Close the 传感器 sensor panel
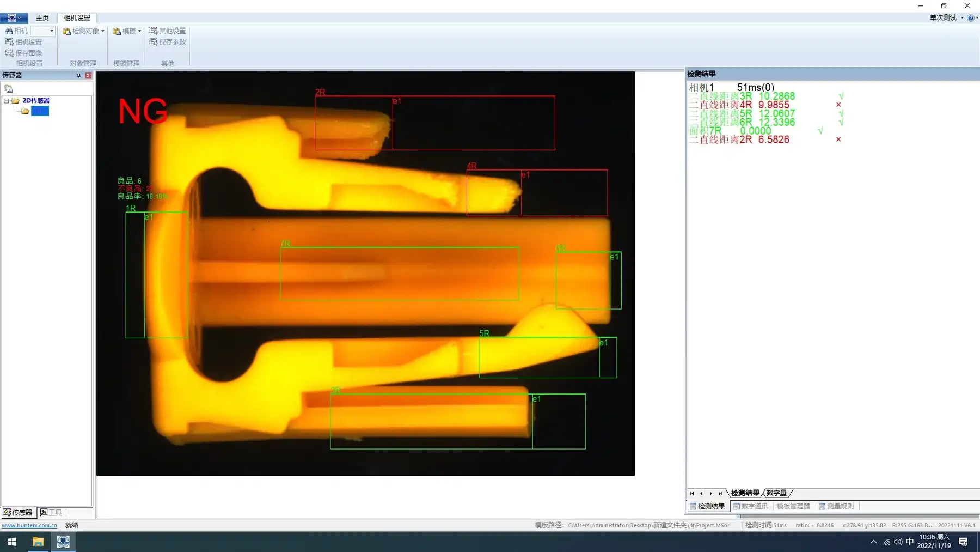The height and width of the screenshot is (552, 980). [x=88, y=75]
